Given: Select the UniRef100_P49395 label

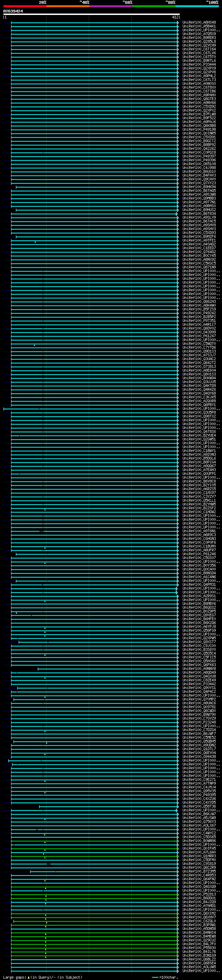Looking at the screenshot, I should tap(199, 795).
